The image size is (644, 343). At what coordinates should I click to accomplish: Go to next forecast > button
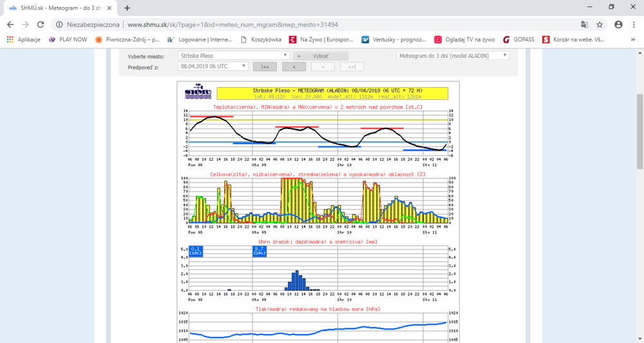(323, 66)
